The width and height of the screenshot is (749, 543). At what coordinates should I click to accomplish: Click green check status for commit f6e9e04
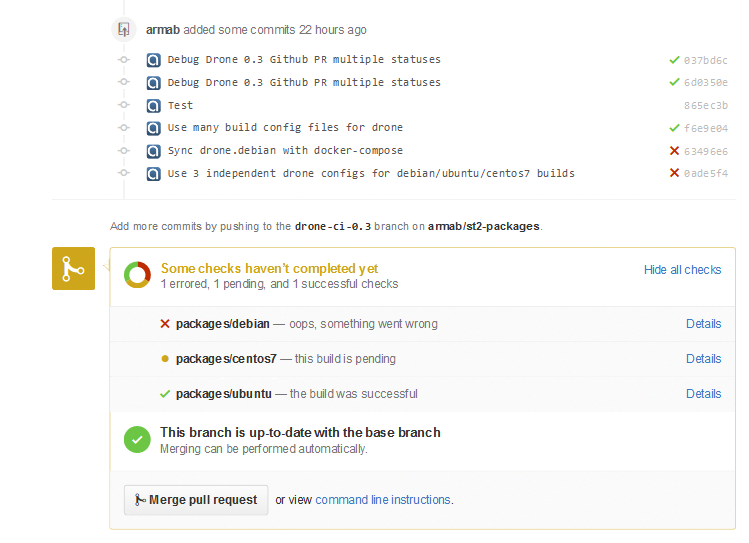point(674,128)
